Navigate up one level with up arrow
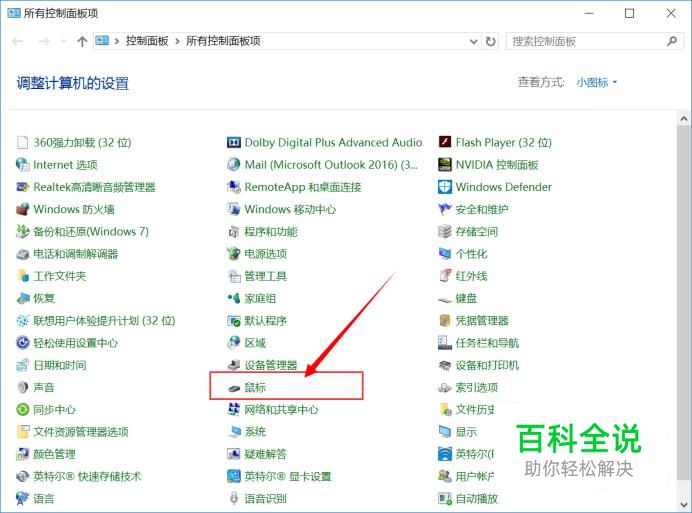The image size is (692, 513). pyautogui.click(x=82, y=41)
